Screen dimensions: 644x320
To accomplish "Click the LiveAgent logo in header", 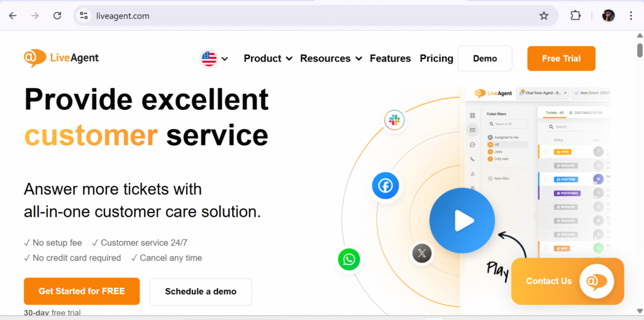I will pos(61,58).
